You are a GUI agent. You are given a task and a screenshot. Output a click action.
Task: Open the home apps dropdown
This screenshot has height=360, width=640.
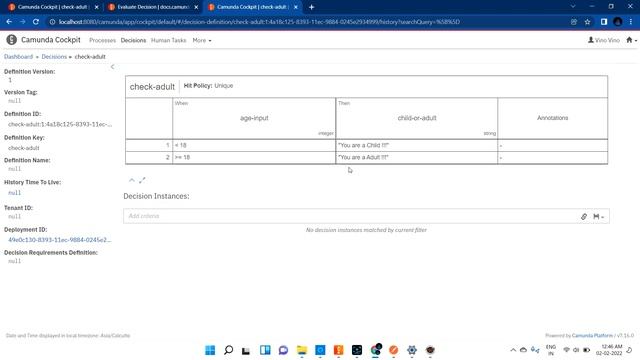pyautogui.click(x=631, y=40)
